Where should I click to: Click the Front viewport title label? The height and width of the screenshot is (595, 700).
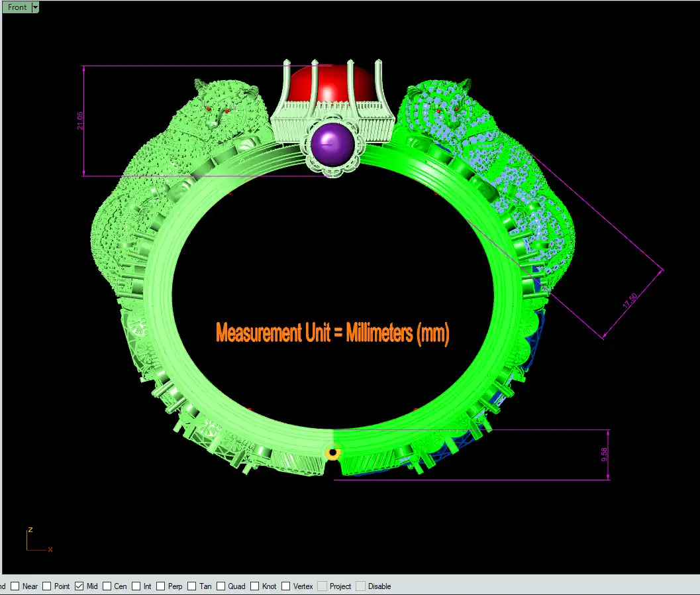[17, 7]
